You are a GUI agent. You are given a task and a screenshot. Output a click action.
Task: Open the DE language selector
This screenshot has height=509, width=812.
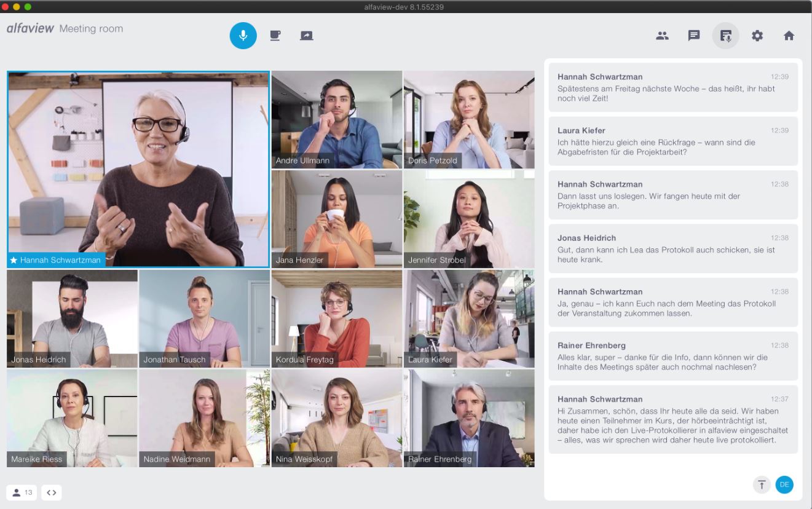[784, 484]
